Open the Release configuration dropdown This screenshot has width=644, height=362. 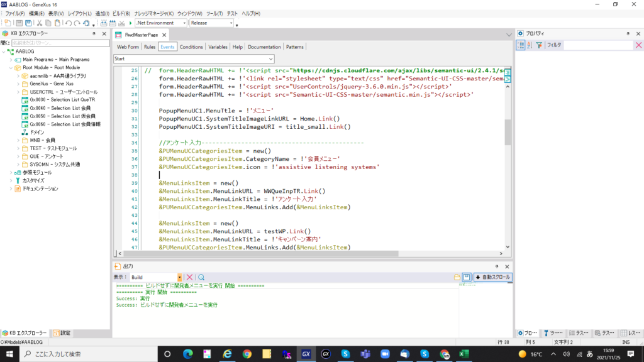click(x=231, y=23)
